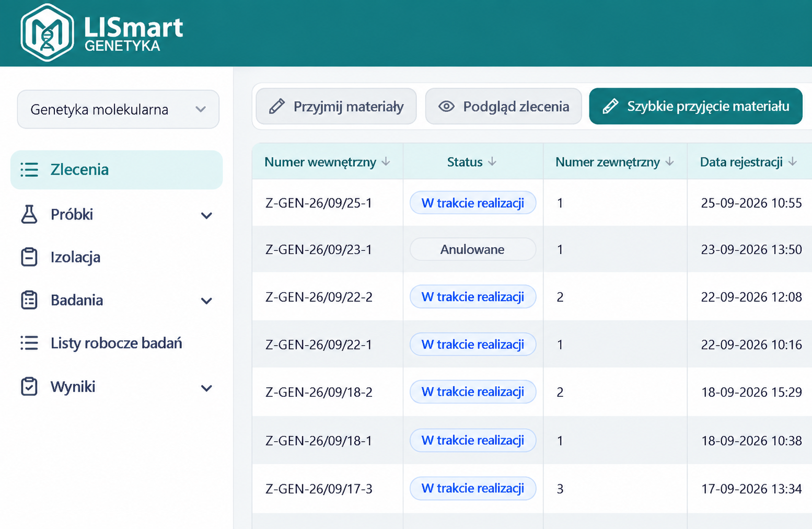Open the Izolacja menu item
This screenshot has width=812, height=529.
(x=75, y=257)
